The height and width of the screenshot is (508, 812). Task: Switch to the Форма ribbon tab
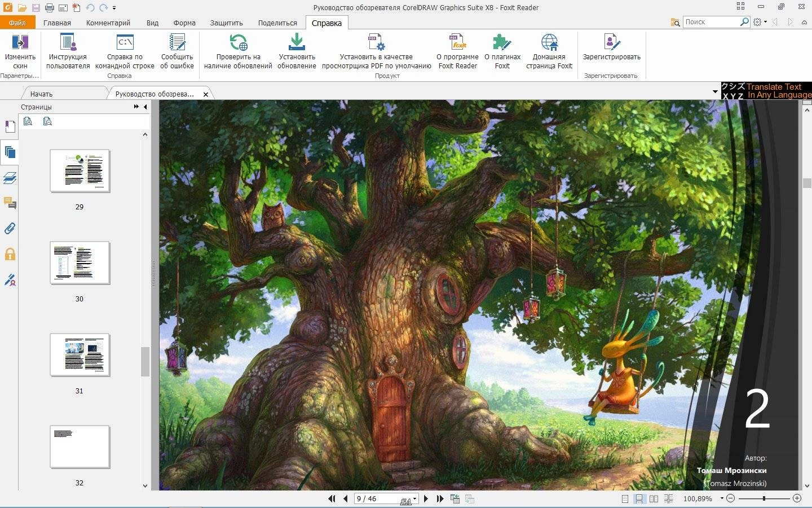[x=184, y=23]
